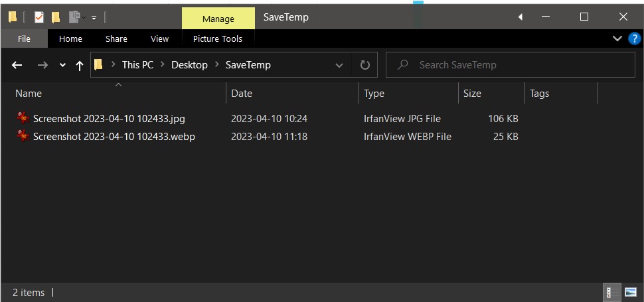Viewport: 644px width, 302px height.
Task: Open the File menu
Action: 24,38
